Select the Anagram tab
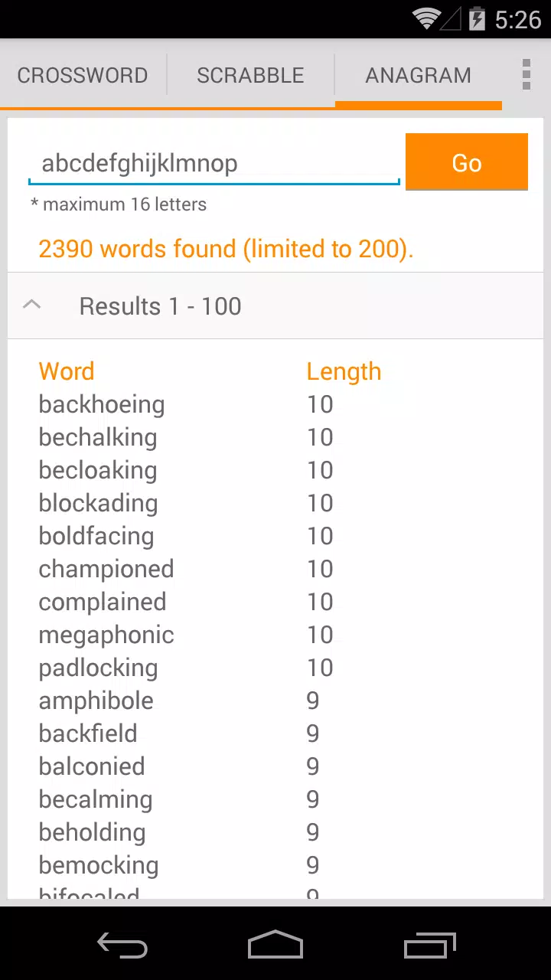551x980 pixels. pyautogui.click(x=418, y=75)
